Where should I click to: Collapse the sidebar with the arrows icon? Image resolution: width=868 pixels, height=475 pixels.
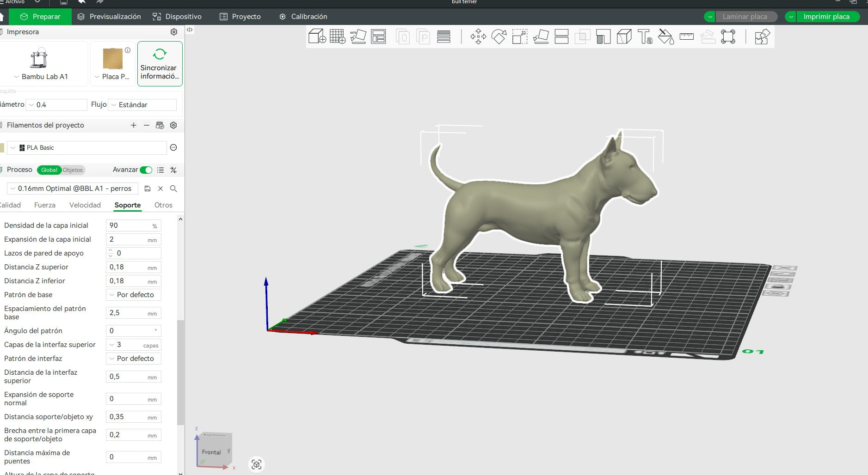(190, 30)
